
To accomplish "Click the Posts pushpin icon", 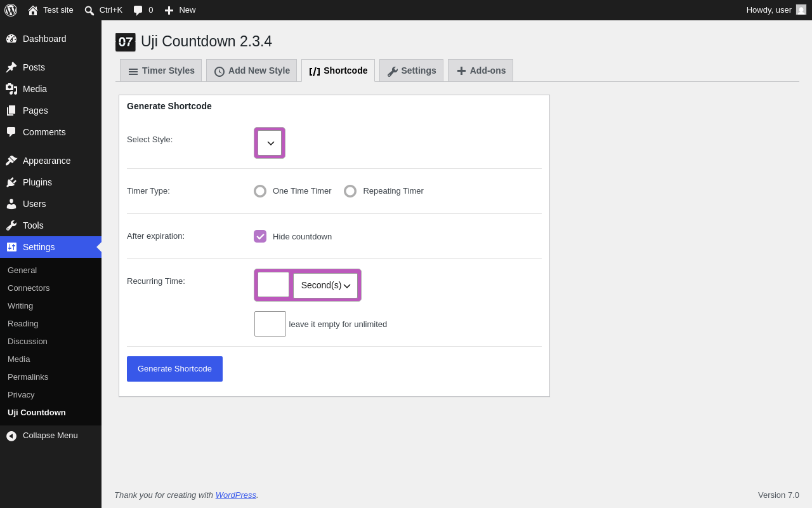I will click(x=11, y=67).
